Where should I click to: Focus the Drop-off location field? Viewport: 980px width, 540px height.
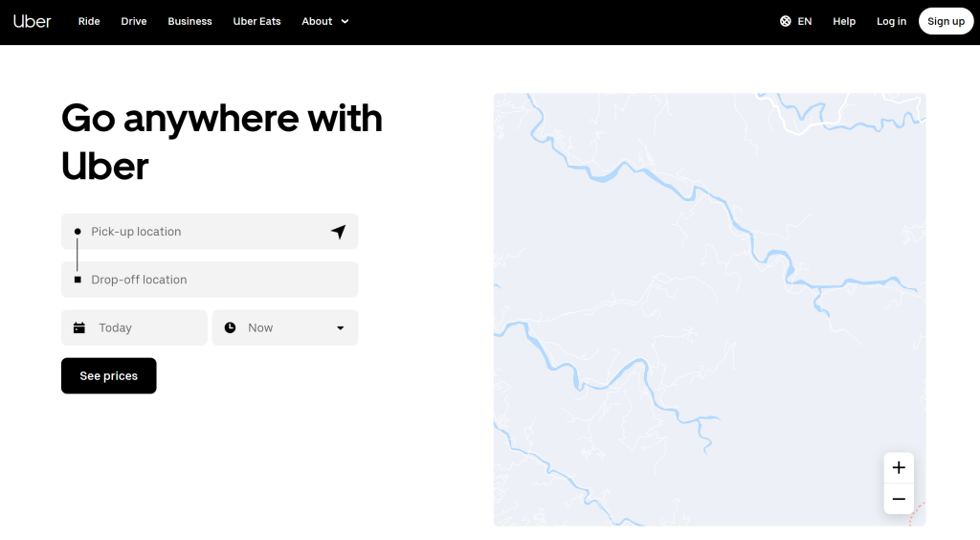(215, 280)
